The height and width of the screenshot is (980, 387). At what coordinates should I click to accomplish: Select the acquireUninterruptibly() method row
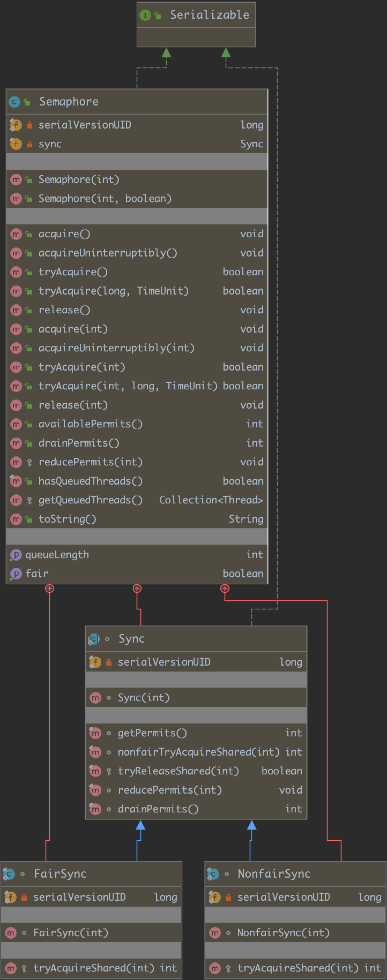[x=107, y=253]
